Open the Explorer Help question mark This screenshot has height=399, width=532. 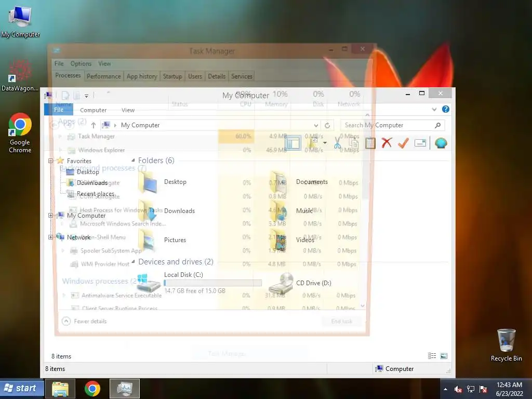(445, 109)
